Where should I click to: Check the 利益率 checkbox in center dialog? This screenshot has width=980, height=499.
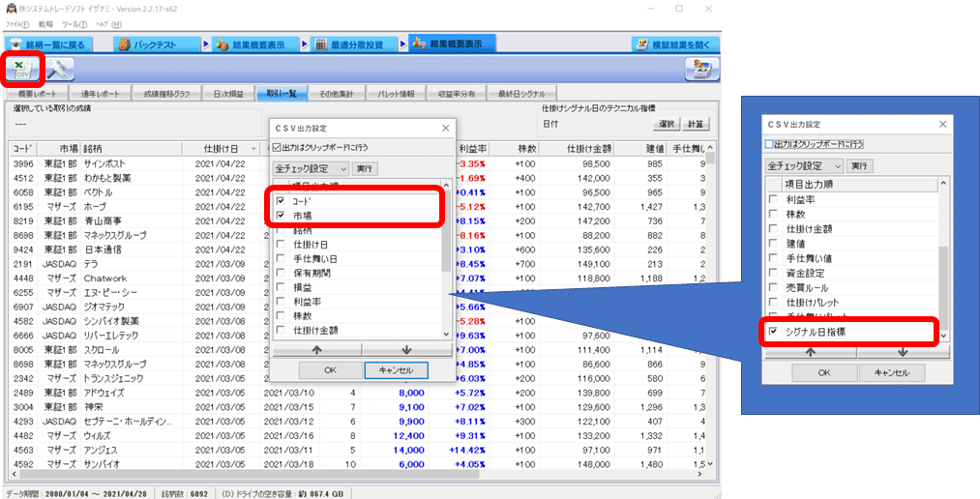[281, 302]
